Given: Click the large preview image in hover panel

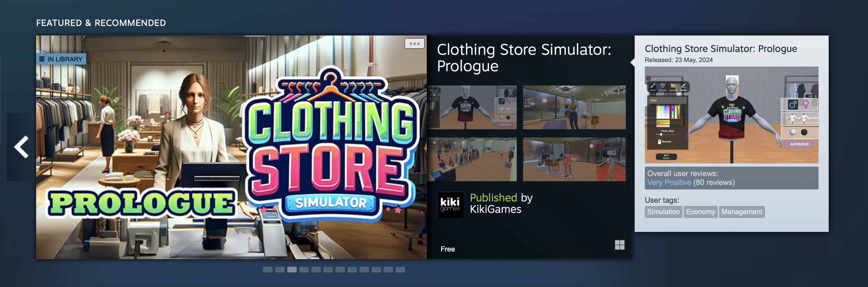Looking at the screenshot, I should coord(731,115).
